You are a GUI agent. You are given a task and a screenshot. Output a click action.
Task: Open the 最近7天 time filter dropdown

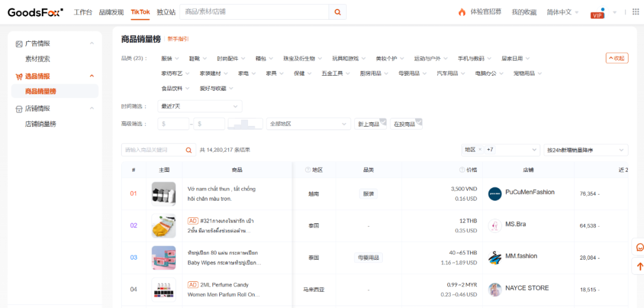click(x=200, y=106)
